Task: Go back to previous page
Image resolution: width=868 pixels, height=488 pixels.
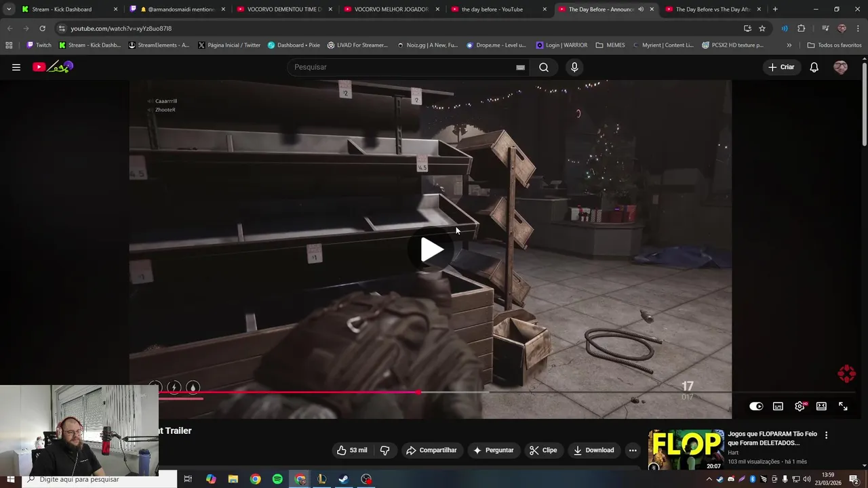Action: click(9, 28)
